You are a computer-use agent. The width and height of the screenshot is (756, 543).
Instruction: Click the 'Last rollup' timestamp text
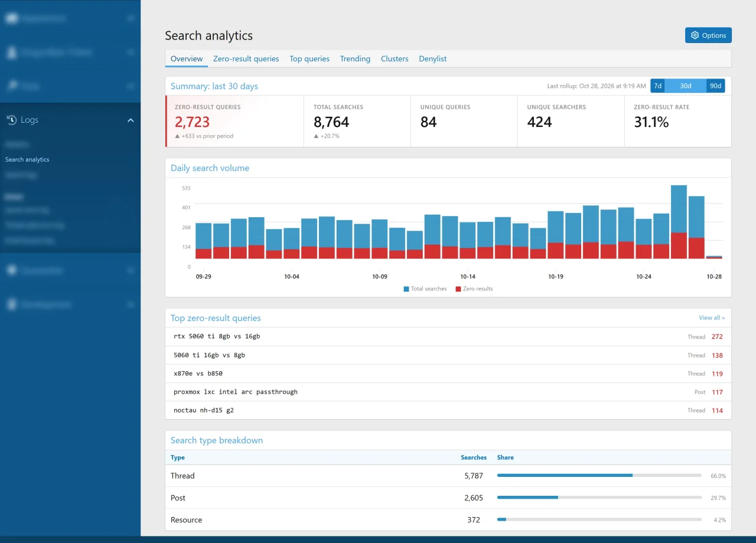coord(597,86)
